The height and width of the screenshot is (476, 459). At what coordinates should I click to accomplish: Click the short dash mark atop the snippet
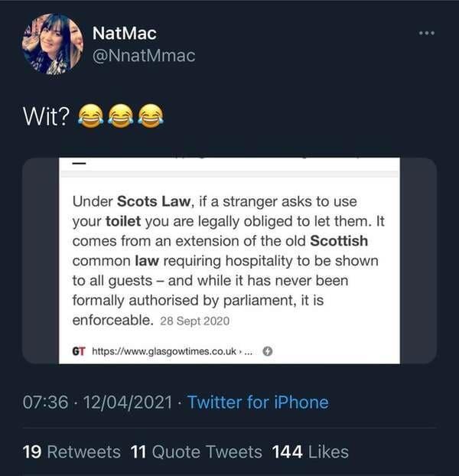(x=80, y=163)
